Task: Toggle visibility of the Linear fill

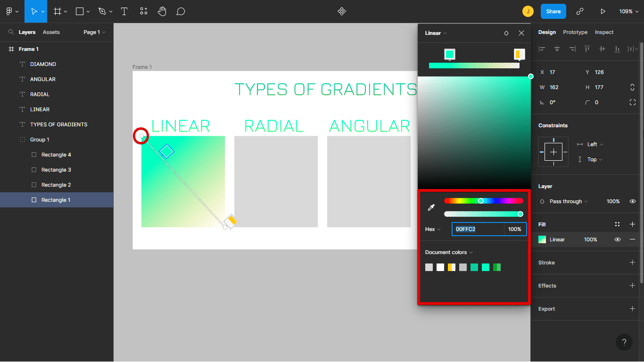Action: pyautogui.click(x=617, y=239)
